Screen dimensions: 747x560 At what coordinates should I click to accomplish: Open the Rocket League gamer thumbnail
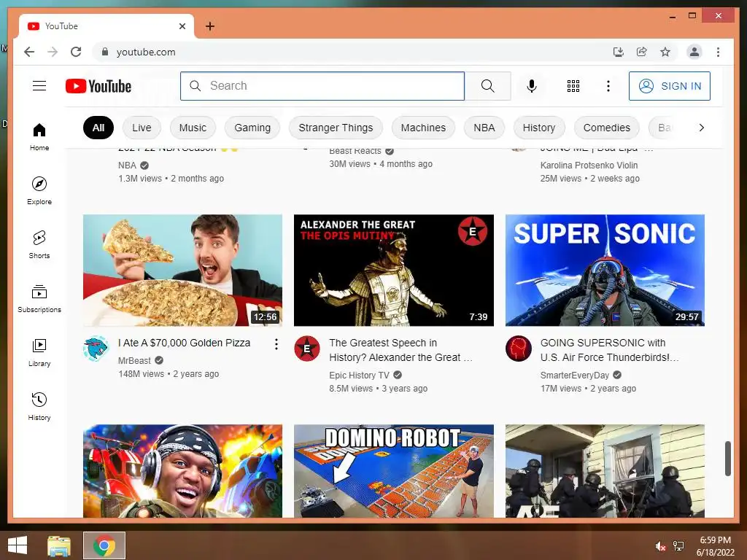[x=182, y=471]
